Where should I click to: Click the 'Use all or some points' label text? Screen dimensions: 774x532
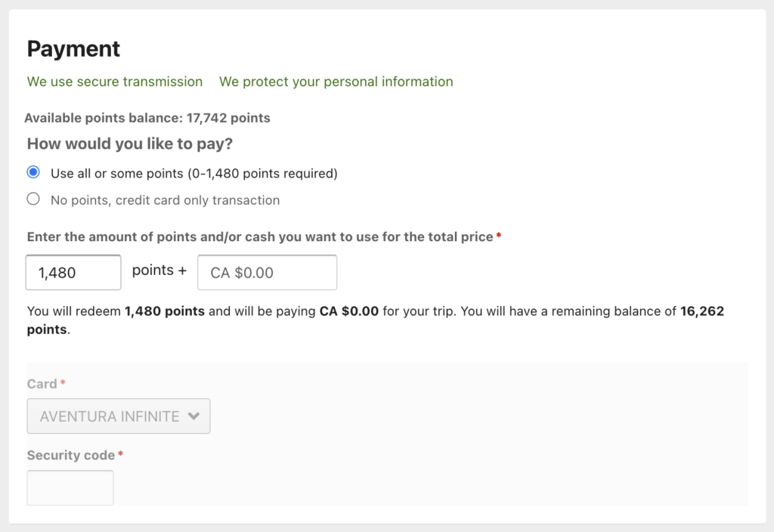pyautogui.click(x=193, y=173)
